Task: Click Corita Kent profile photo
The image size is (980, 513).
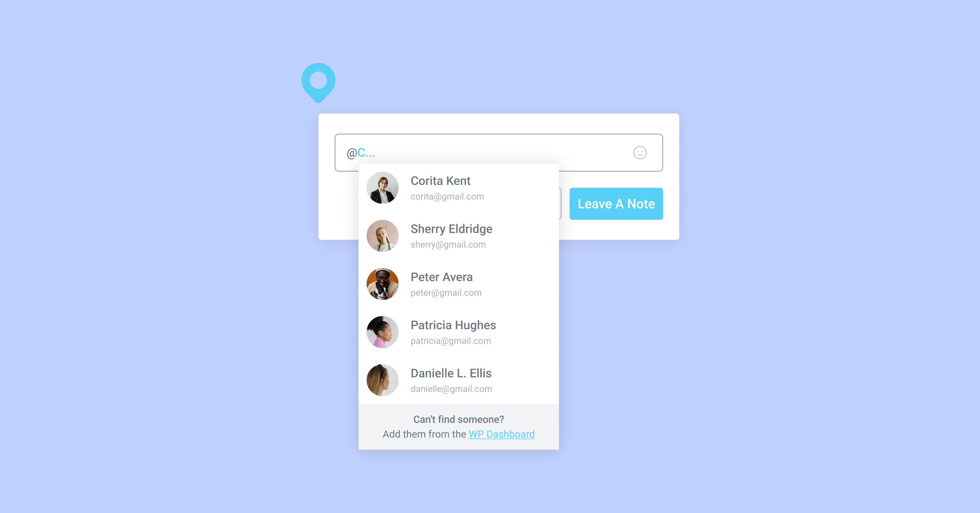Action: coord(383,187)
